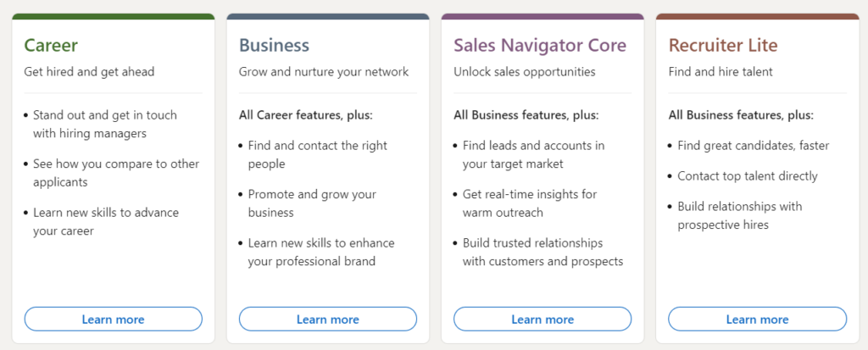Click the "Get hired and get ahead" tagline
Screen dimensions: 868x350
click(x=89, y=72)
